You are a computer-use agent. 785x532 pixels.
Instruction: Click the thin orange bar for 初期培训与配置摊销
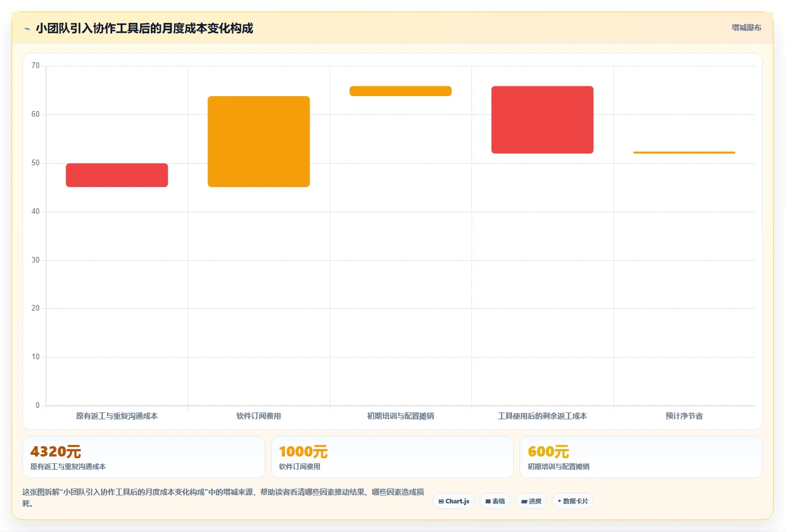(x=401, y=91)
